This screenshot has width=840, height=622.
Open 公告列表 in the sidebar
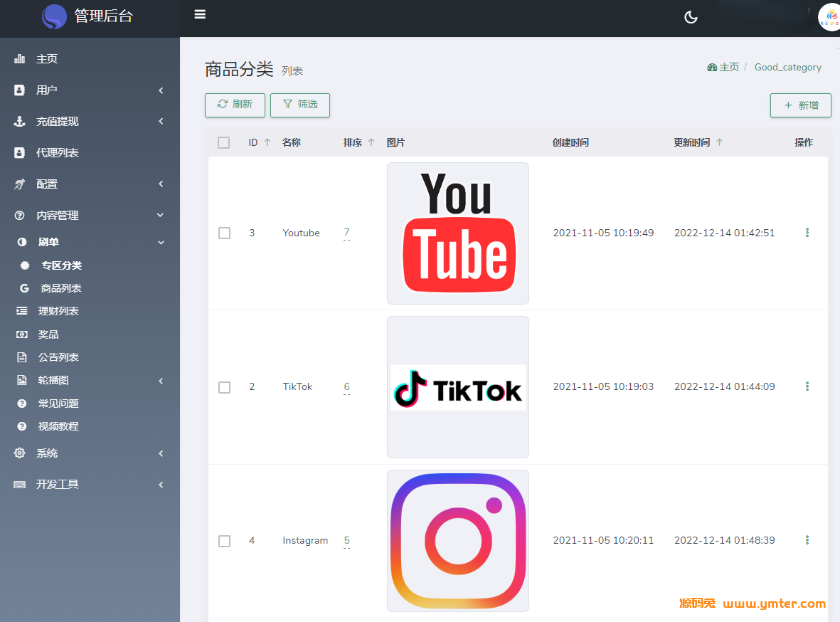[x=58, y=357]
